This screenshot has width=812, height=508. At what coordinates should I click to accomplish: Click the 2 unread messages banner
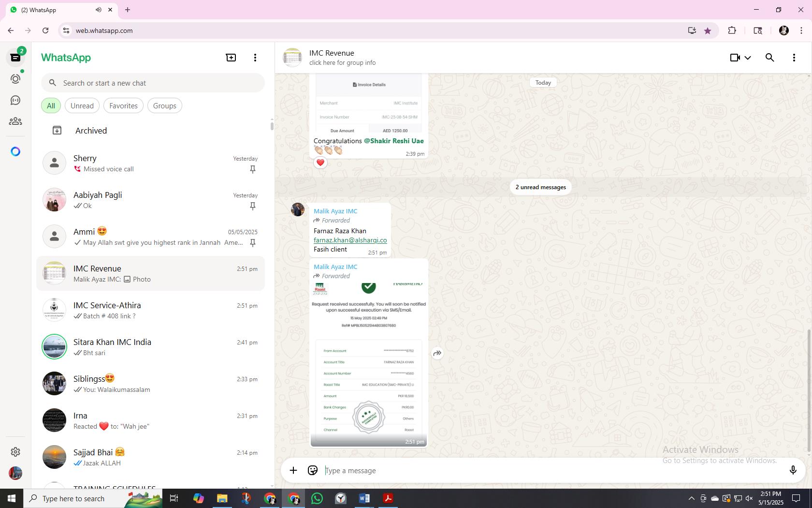click(x=540, y=187)
